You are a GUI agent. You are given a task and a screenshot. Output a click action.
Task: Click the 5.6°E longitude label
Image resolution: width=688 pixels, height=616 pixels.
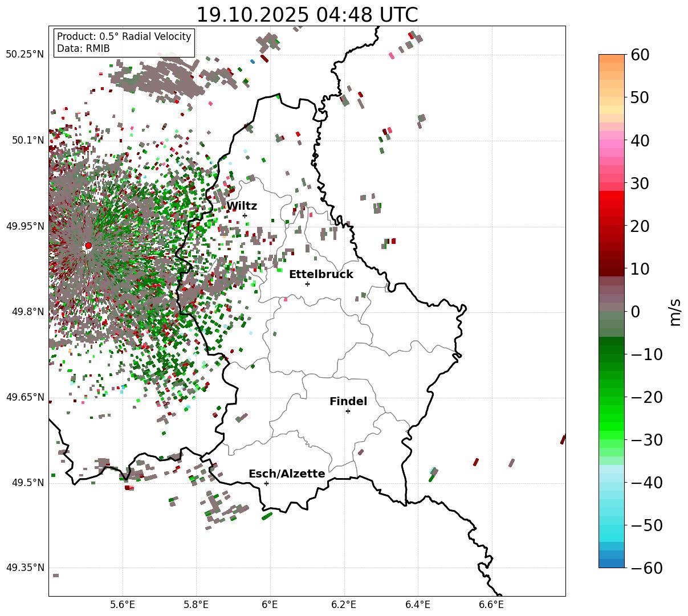point(123,604)
